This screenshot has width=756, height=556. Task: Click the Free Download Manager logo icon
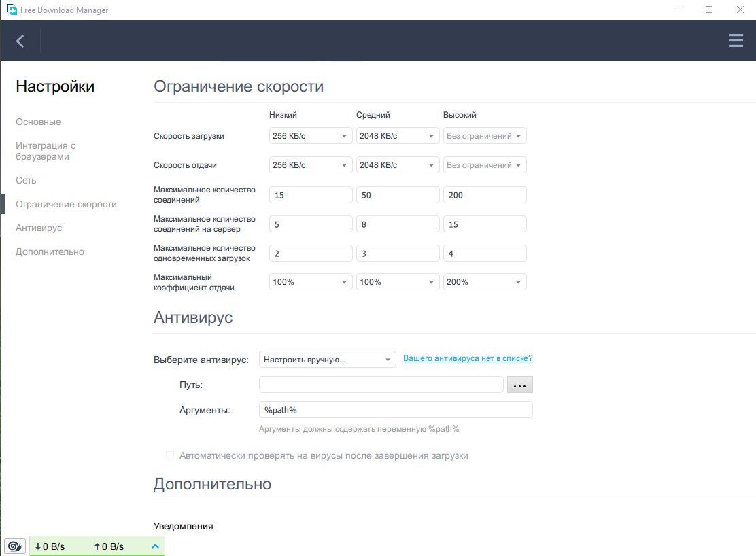point(12,10)
